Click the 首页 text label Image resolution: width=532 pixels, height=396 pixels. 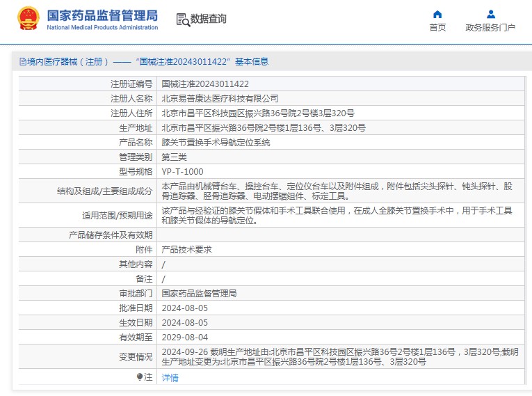pyautogui.click(x=437, y=28)
